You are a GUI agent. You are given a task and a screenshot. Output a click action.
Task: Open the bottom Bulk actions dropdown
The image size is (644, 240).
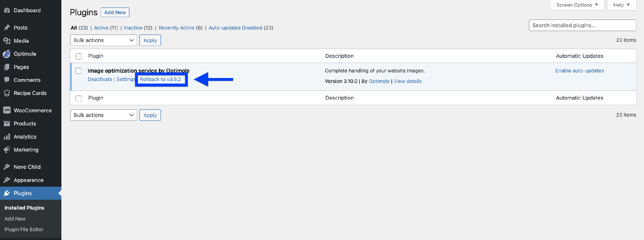click(x=103, y=115)
